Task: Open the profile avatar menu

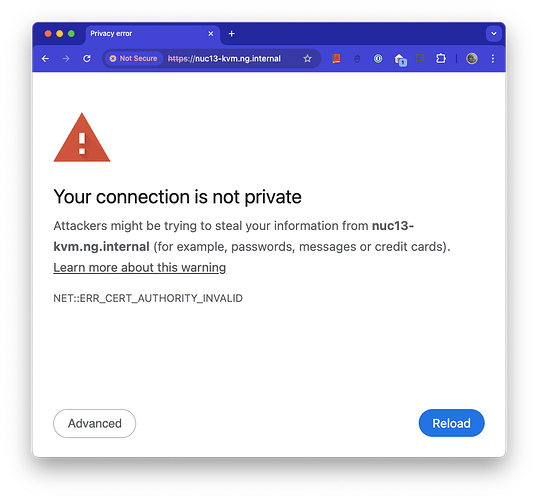Action: 472,59
